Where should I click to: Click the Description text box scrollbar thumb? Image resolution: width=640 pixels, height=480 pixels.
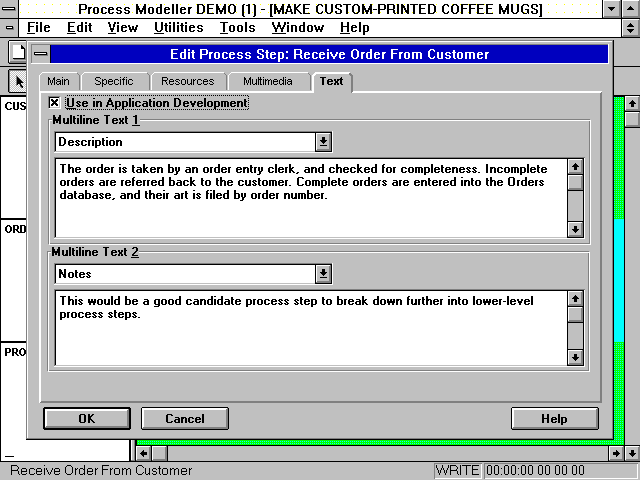click(x=575, y=182)
